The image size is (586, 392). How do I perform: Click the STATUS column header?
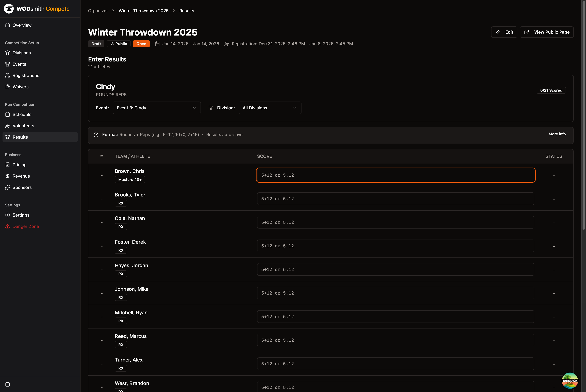pyautogui.click(x=554, y=156)
